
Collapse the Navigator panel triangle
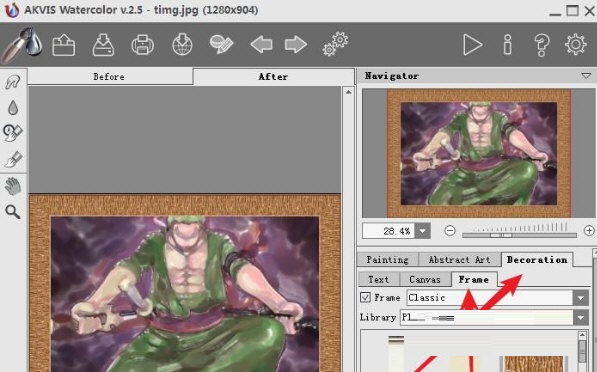click(x=586, y=76)
